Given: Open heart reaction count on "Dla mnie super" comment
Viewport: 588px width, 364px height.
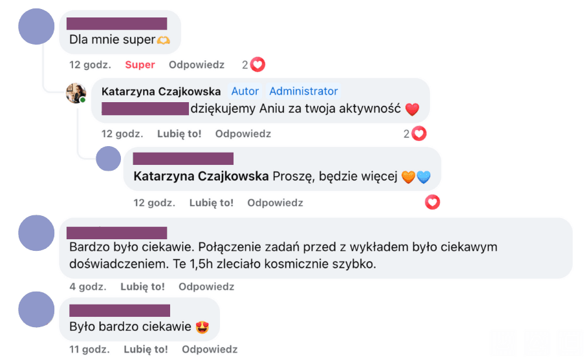Looking at the screenshot, I should click(x=254, y=65).
